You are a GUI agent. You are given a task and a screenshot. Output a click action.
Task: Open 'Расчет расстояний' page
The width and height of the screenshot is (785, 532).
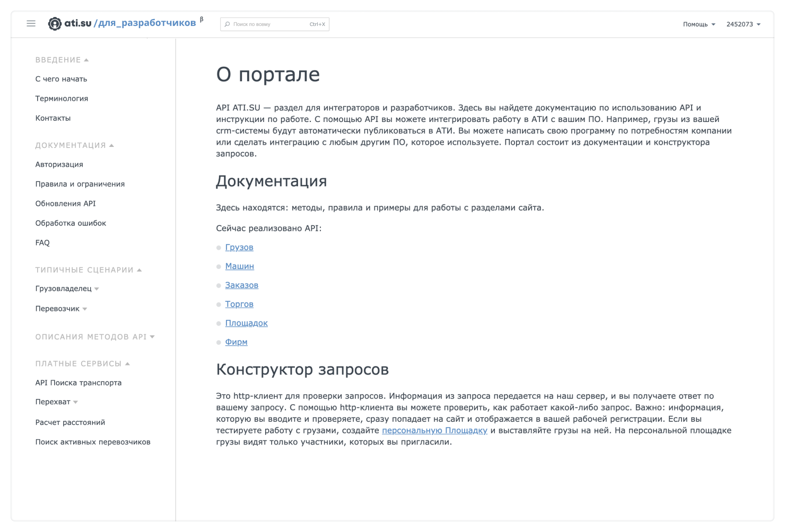coord(71,423)
